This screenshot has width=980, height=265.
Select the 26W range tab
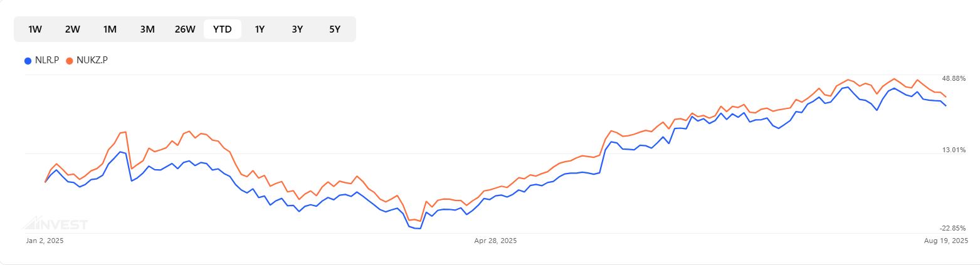tap(185, 29)
